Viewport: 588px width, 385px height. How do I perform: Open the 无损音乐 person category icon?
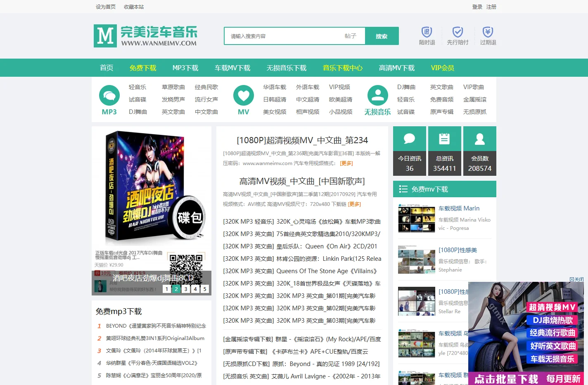(378, 95)
